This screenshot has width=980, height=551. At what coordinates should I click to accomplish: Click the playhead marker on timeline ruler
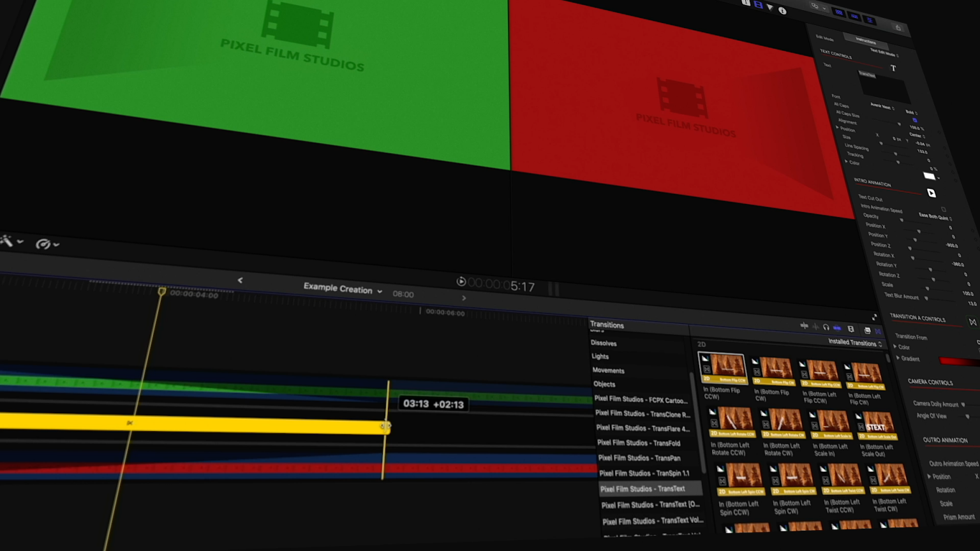coord(162,291)
